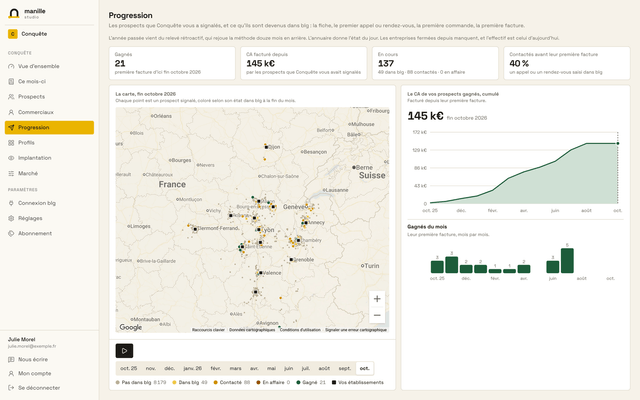The width and height of the screenshot is (640, 400).
Task: Select juin on the month timeline
Action: [x=289, y=368]
